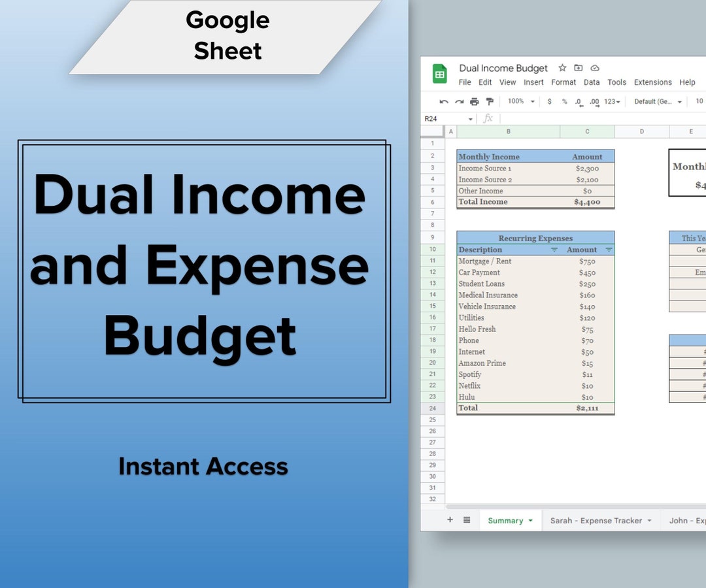Apply currency format with the $ icon

pyautogui.click(x=549, y=101)
